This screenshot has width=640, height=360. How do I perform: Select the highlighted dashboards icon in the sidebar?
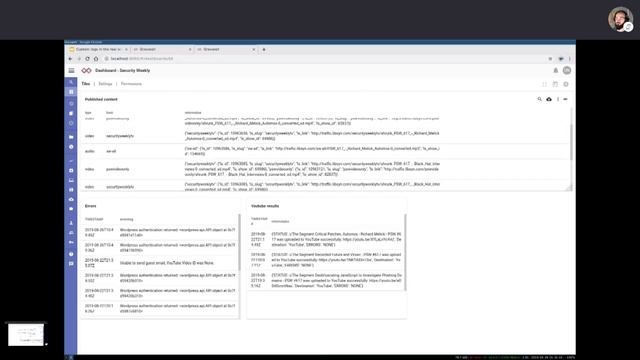71,92
